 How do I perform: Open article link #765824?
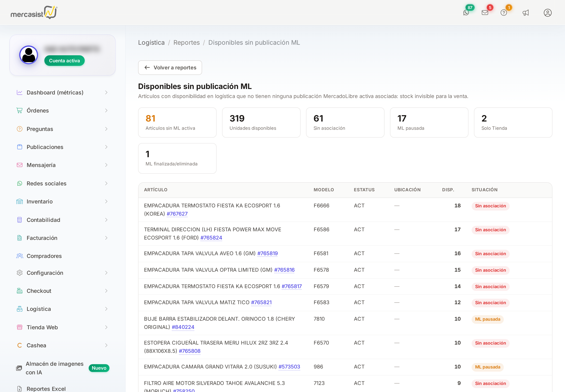point(211,238)
